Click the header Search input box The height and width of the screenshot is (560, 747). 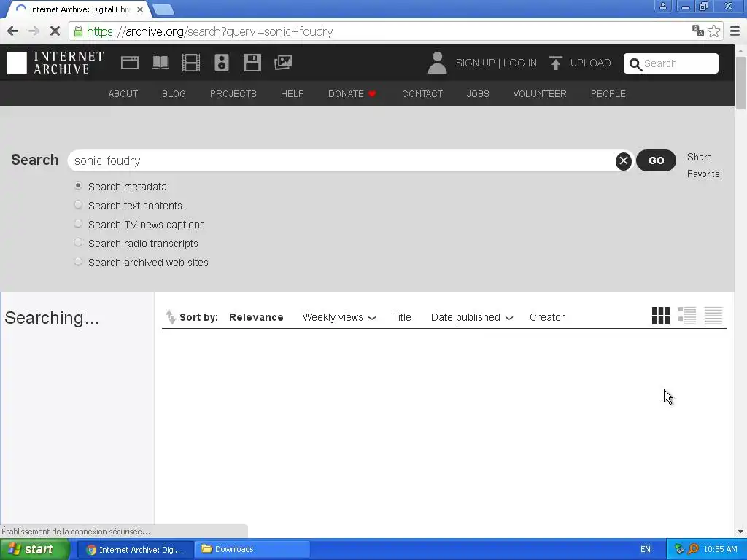[671, 63]
